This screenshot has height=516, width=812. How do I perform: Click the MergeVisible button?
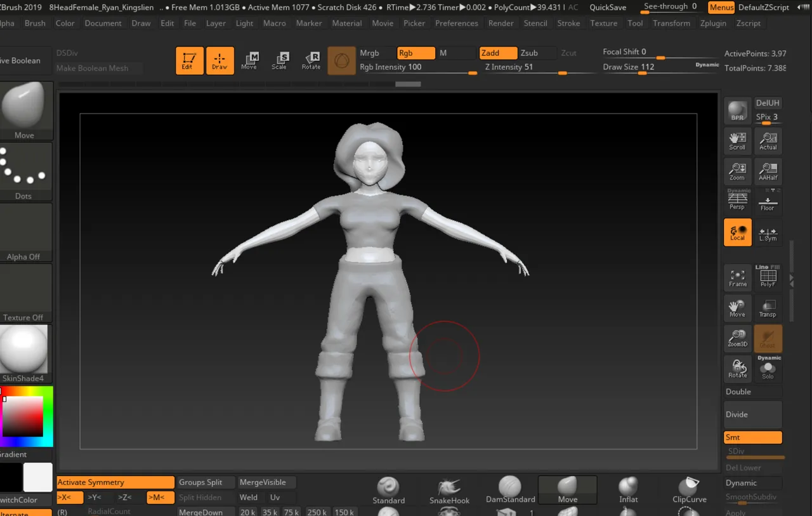pyautogui.click(x=266, y=482)
